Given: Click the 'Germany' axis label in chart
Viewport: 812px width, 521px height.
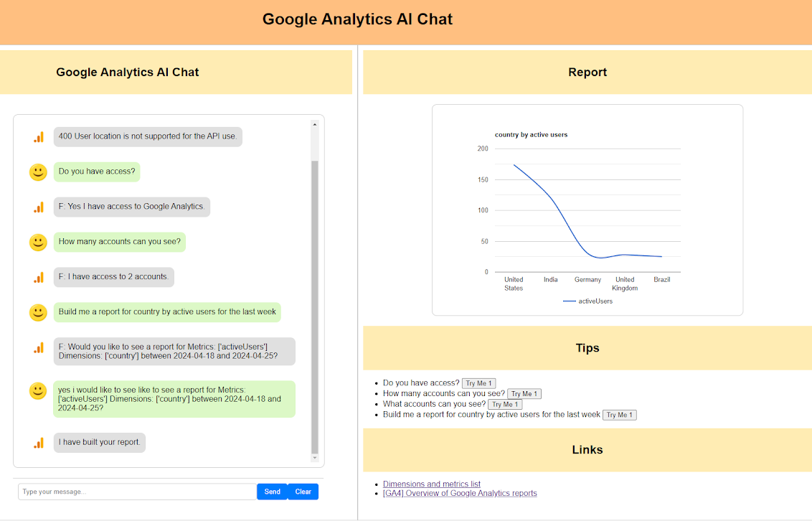Looking at the screenshot, I should pos(587,280).
